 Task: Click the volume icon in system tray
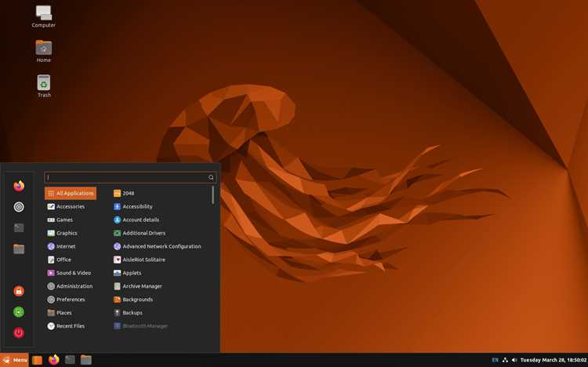tap(514, 360)
